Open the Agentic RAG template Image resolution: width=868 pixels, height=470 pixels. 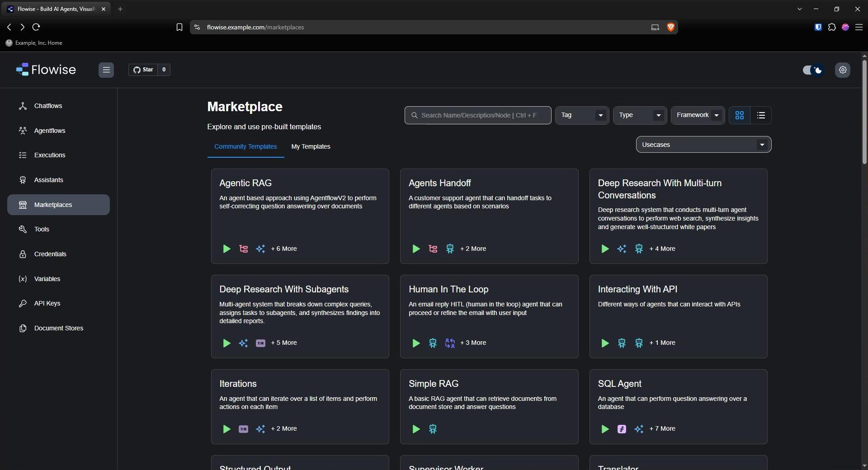click(300, 216)
